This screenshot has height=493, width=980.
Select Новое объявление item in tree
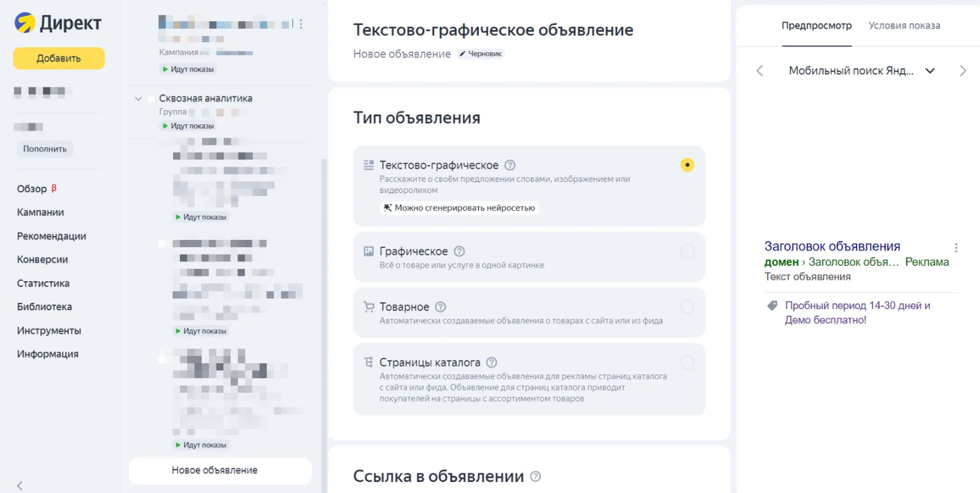coord(220,470)
